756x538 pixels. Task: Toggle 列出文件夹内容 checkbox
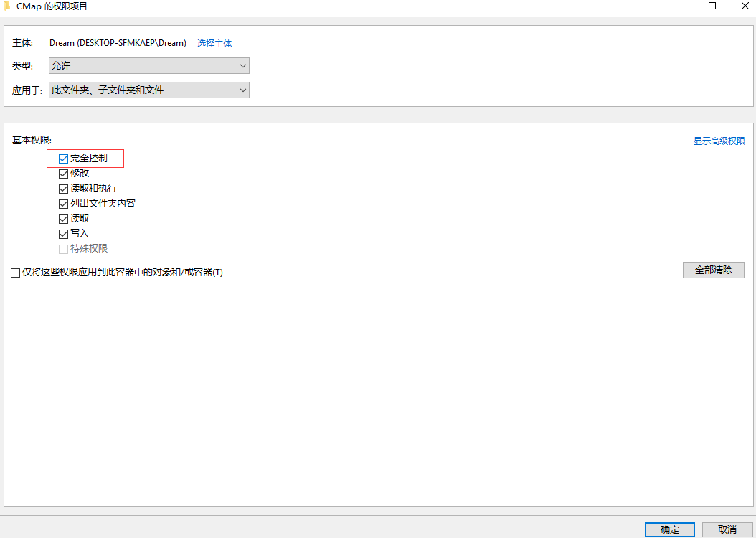tap(63, 204)
